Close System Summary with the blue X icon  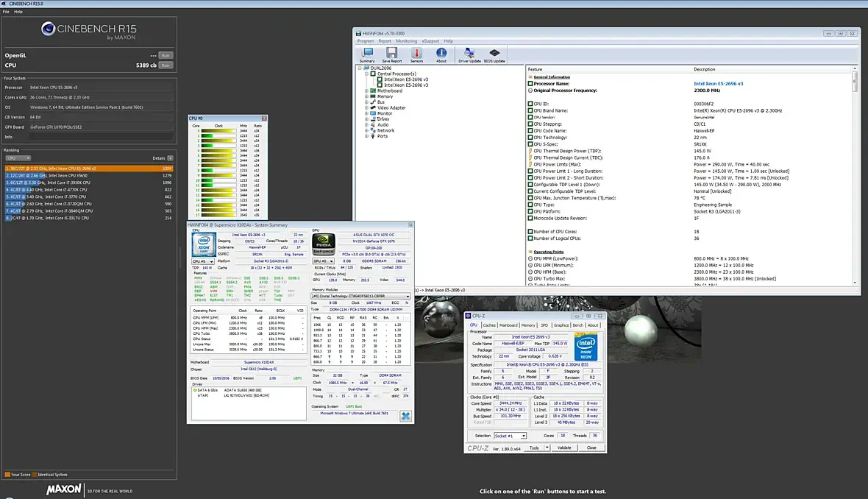(x=405, y=416)
